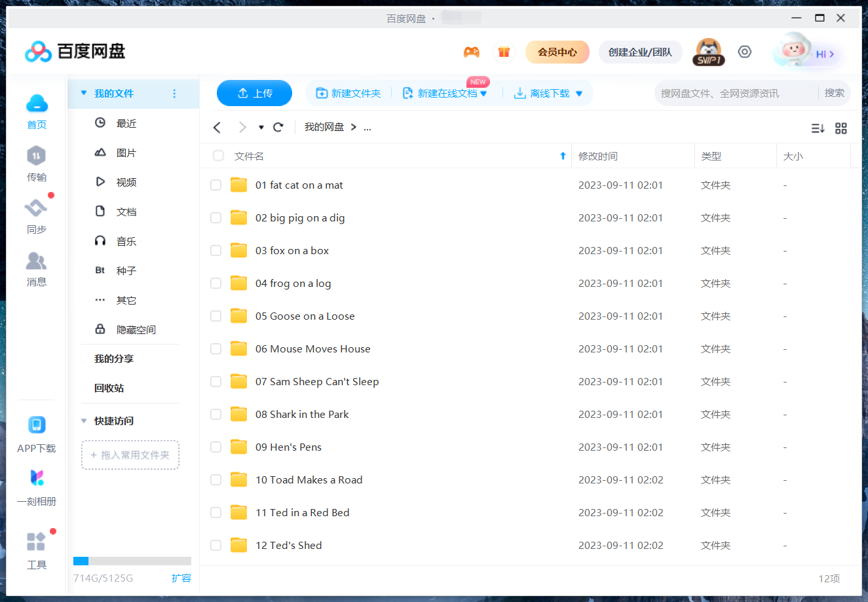This screenshot has height=602, width=868.
Task: Check the box next to '01 fat cat on a mat'
Action: pyautogui.click(x=216, y=185)
